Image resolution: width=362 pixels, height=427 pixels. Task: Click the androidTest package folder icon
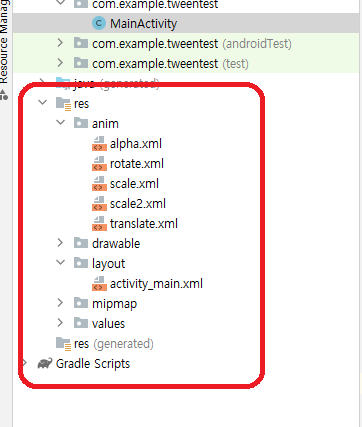pyautogui.click(x=81, y=43)
